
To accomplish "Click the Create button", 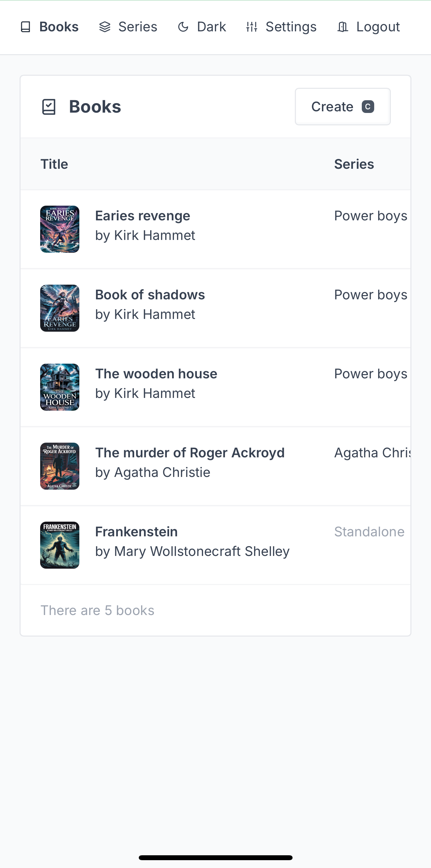I will pyautogui.click(x=343, y=107).
